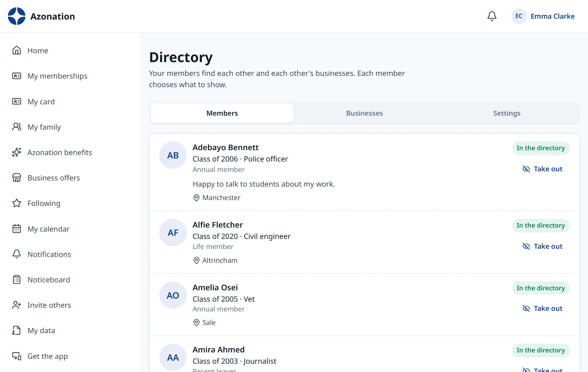
Task: Click Alfie Fletcher's In the directory badge
Action: point(541,225)
